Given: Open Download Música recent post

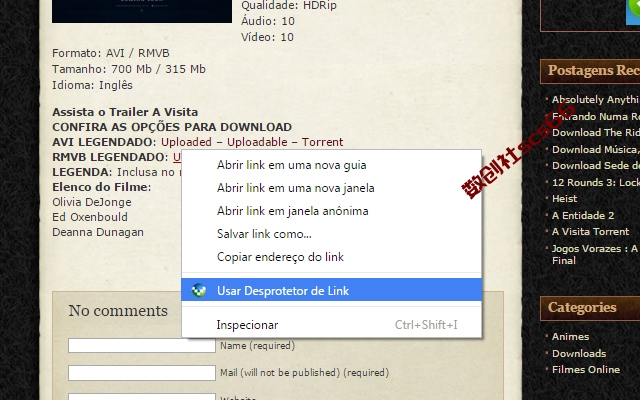Looking at the screenshot, I should point(596,149).
